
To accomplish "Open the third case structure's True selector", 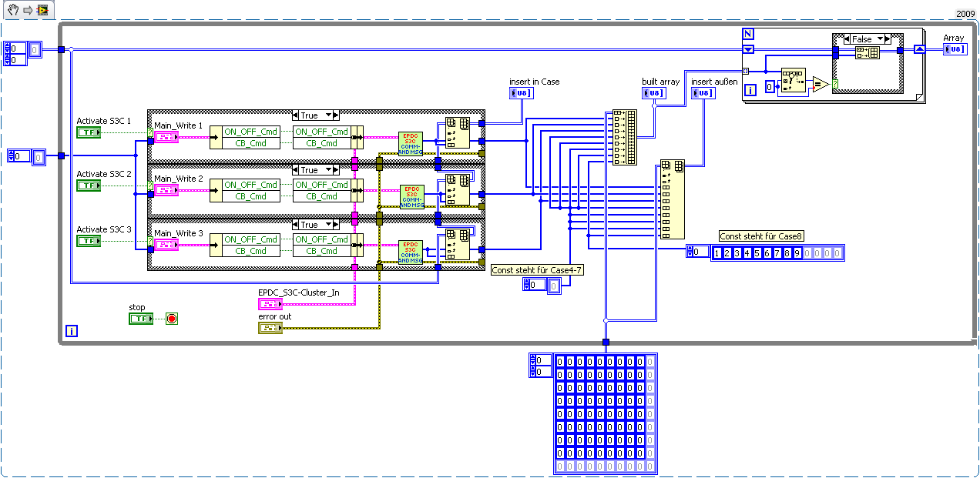I will pos(316,225).
